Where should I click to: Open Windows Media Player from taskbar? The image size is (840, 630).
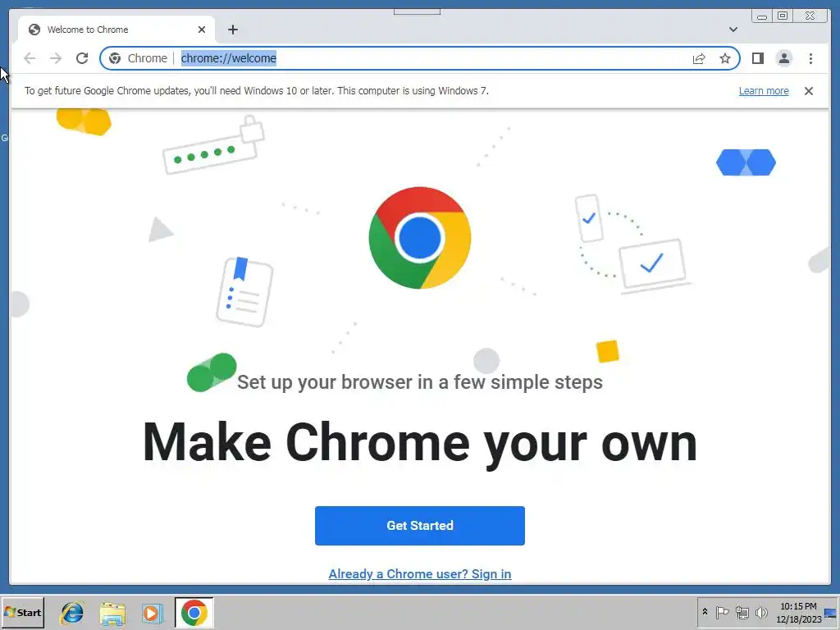point(152,613)
